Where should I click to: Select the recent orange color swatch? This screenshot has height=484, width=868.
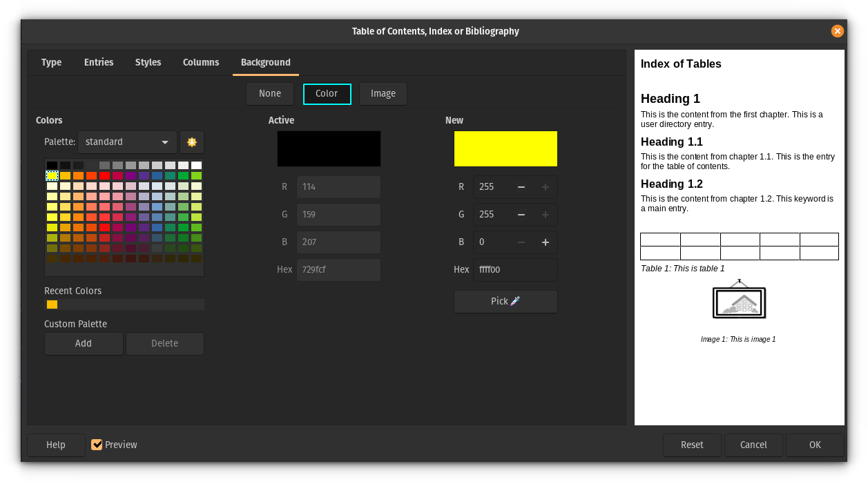pyautogui.click(x=52, y=304)
